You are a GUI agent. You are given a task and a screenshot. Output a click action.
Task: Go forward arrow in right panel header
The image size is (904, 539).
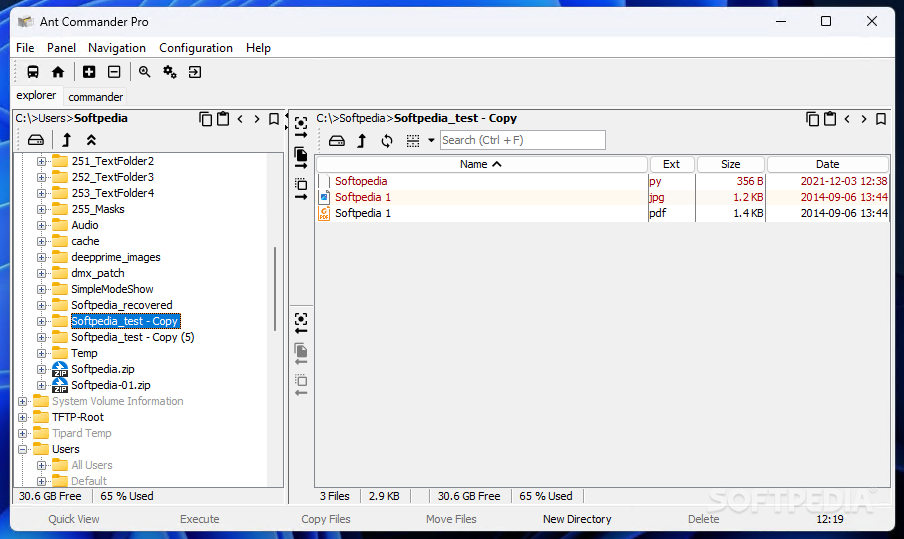click(x=864, y=119)
